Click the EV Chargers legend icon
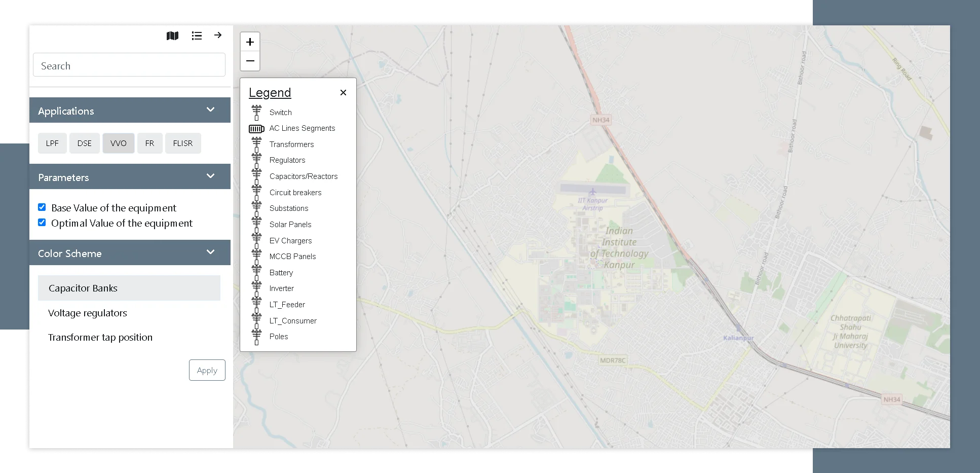The image size is (980, 473). pos(256,241)
